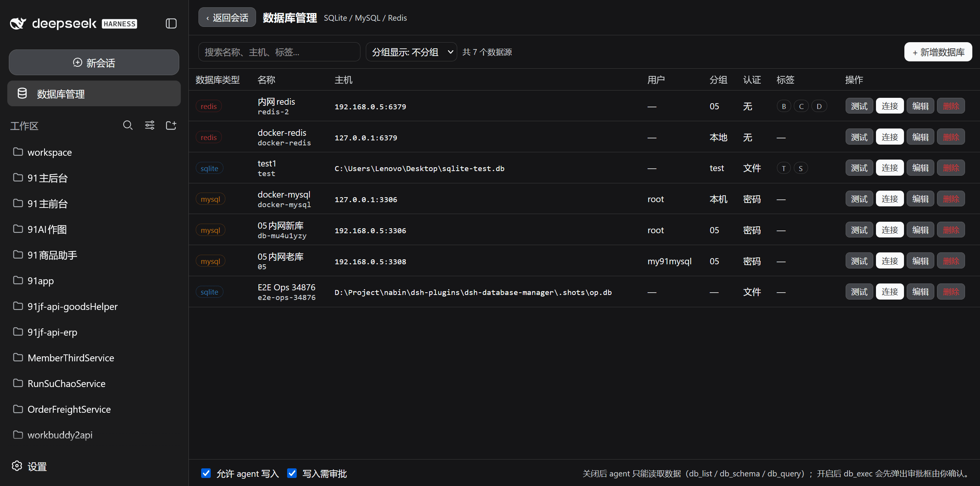This screenshot has height=486, width=980.
Task: Delete the docker-mysql entry
Action: (x=951, y=199)
